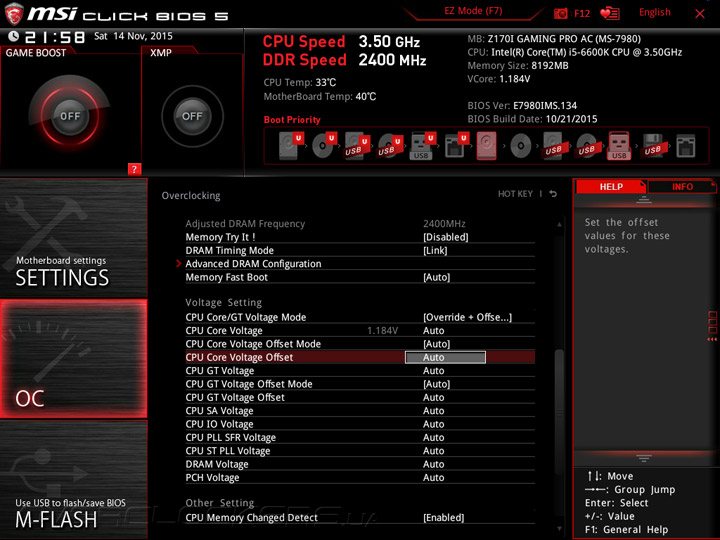The height and width of the screenshot is (540, 720).
Task: Click the red question mark help icon
Action: (x=134, y=169)
